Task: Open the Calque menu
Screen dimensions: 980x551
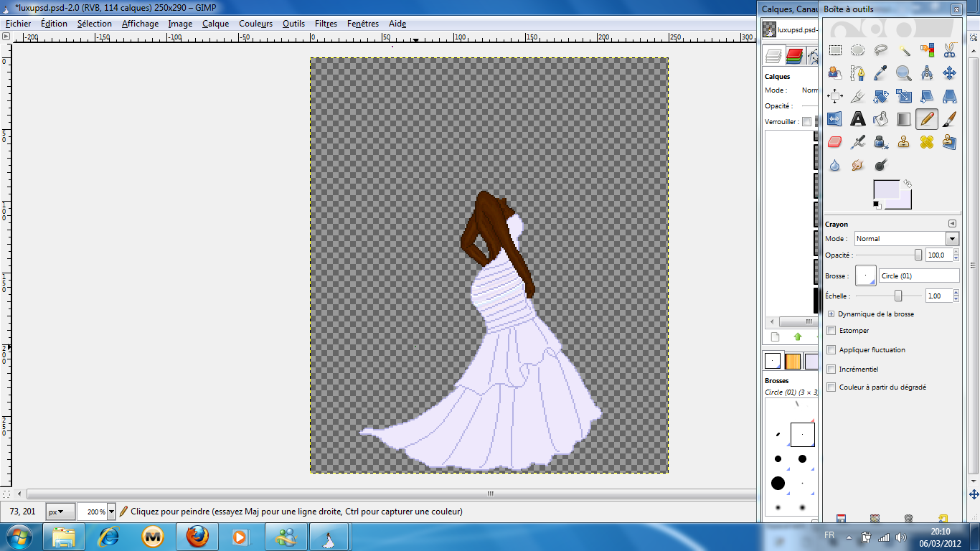Action: [x=215, y=24]
